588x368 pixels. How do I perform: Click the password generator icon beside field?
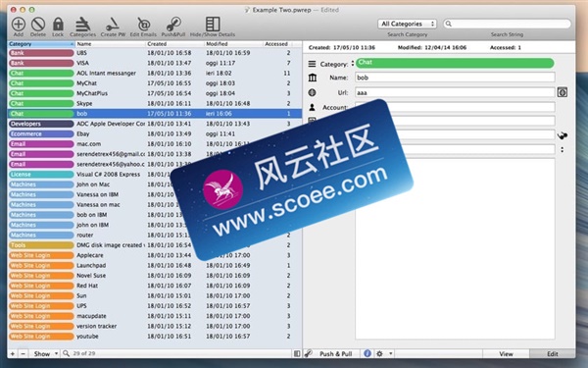563,135
